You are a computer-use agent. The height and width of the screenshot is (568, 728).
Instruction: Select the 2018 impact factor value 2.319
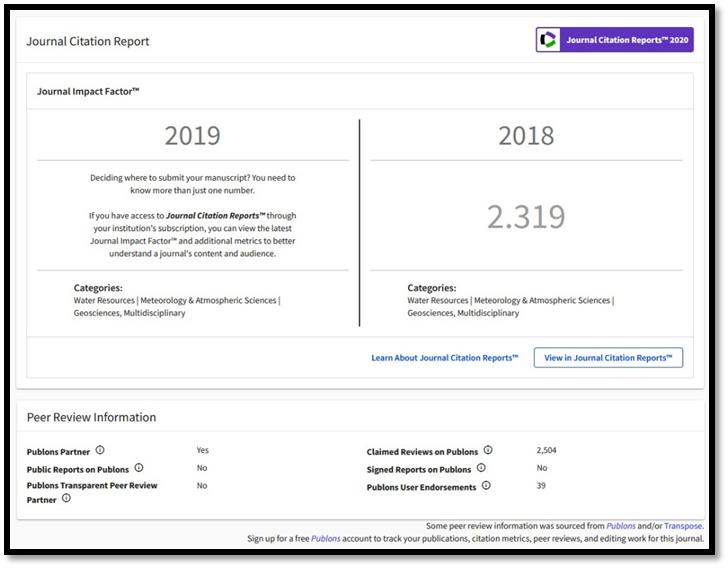point(526,217)
